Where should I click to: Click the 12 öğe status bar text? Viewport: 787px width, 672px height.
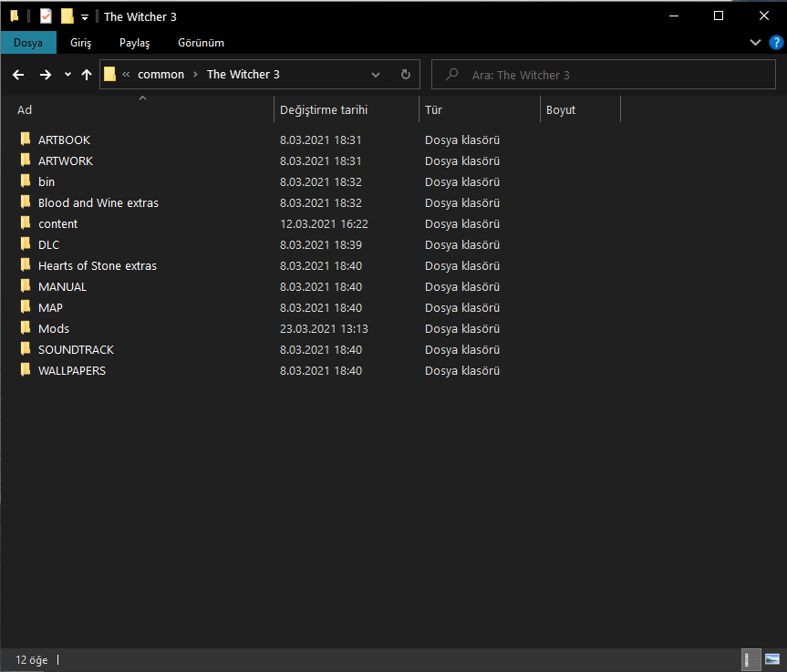tap(32, 660)
